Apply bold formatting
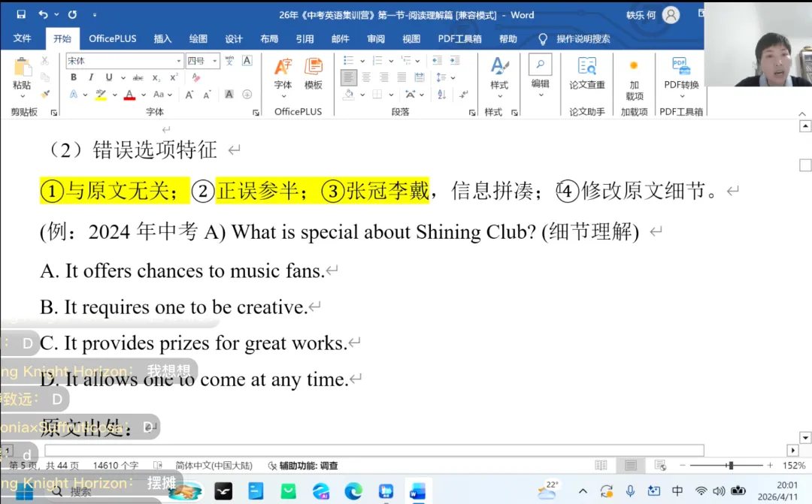Viewport: 812px width, 504px height. click(x=73, y=77)
